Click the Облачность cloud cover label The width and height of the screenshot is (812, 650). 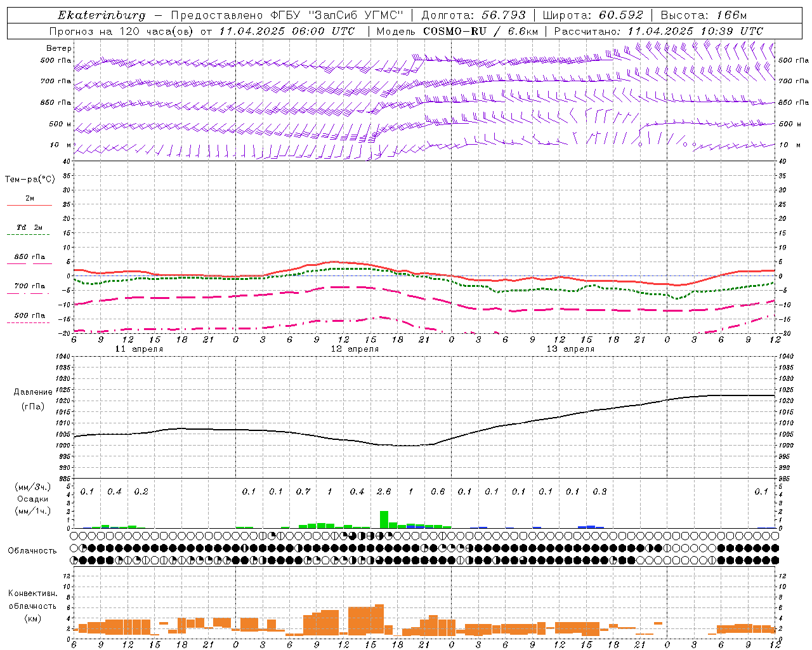(32, 550)
